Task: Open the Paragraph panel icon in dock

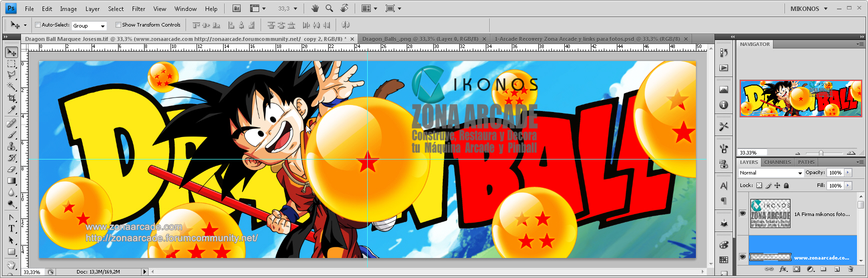Action: pyautogui.click(x=724, y=201)
